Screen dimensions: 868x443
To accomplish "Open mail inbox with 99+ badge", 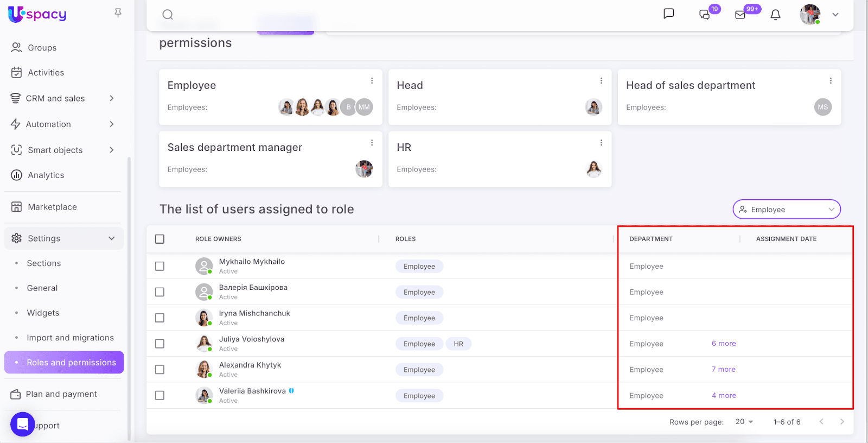I will tap(740, 15).
